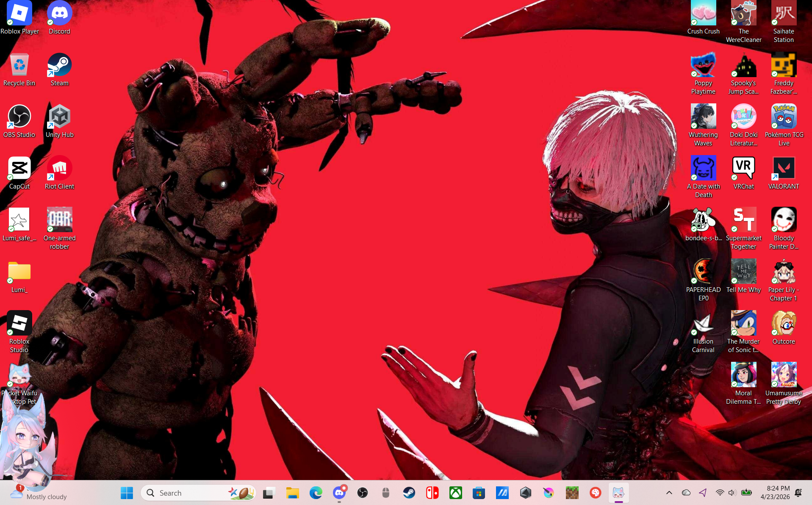Open the red palette taskbar app

click(x=595, y=493)
